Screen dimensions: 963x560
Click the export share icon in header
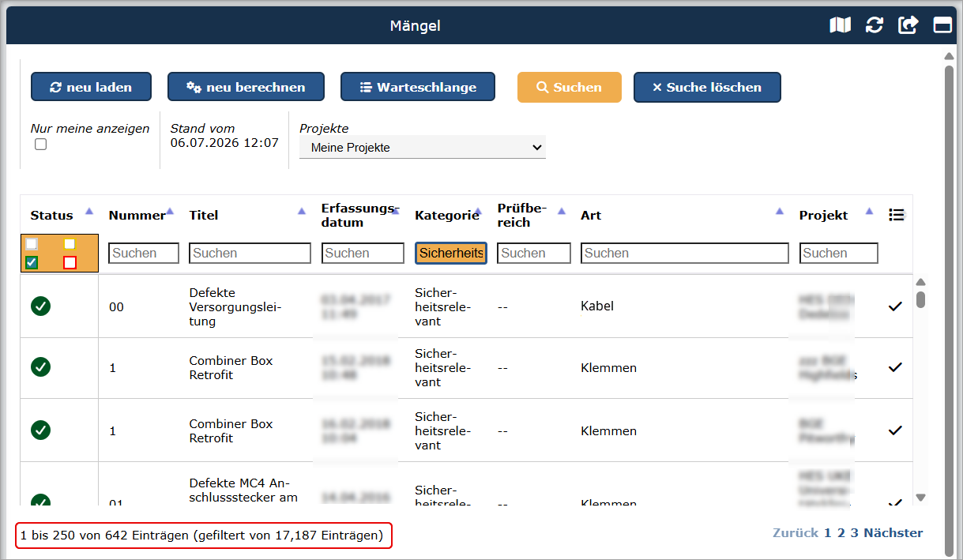[908, 25]
